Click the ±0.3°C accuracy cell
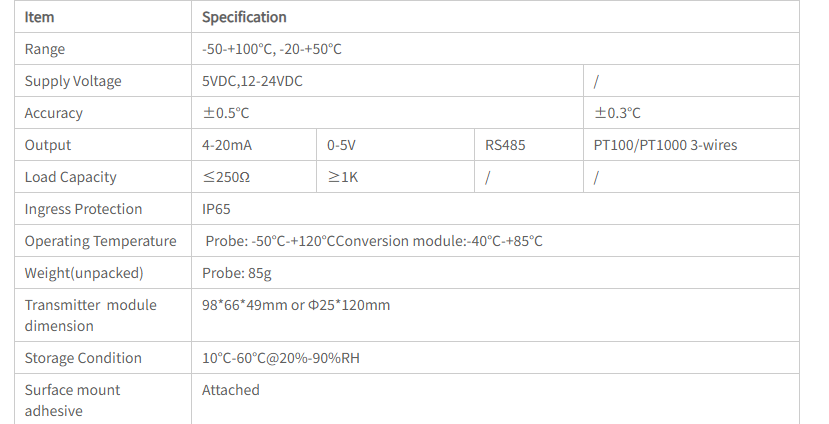This screenshot has width=829, height=424. point(617,113)
